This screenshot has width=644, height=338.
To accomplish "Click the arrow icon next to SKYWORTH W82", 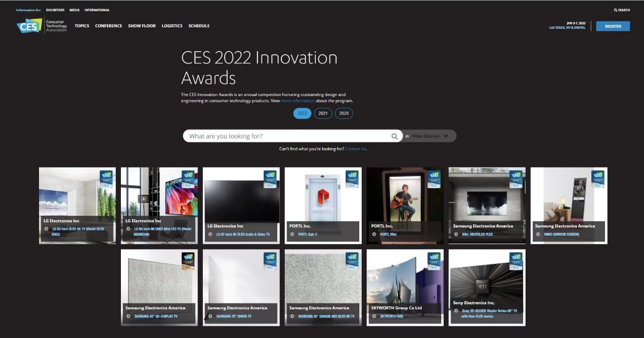I will pos(374,316).
